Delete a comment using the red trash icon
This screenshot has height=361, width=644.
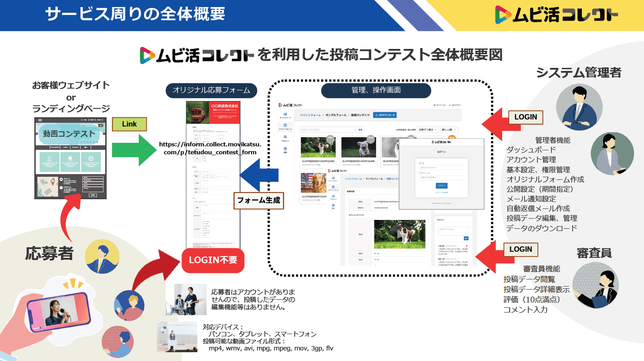click(x=466, y=246)
